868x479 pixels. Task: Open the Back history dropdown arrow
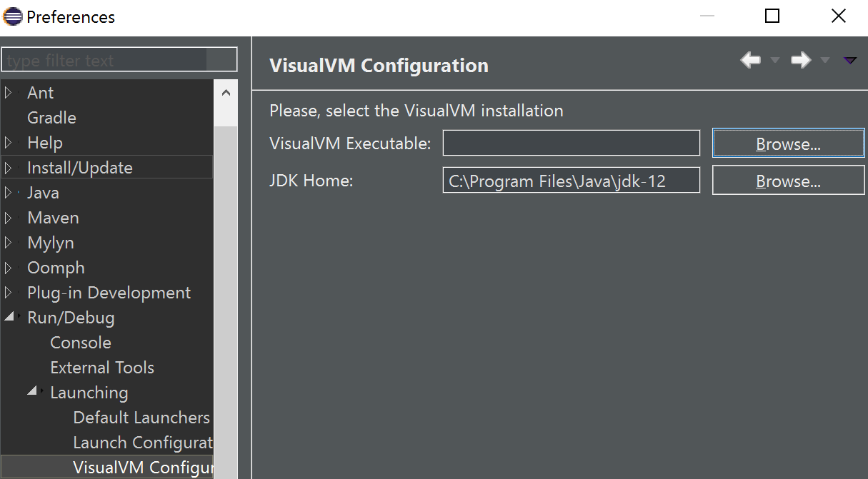(775, 61)
